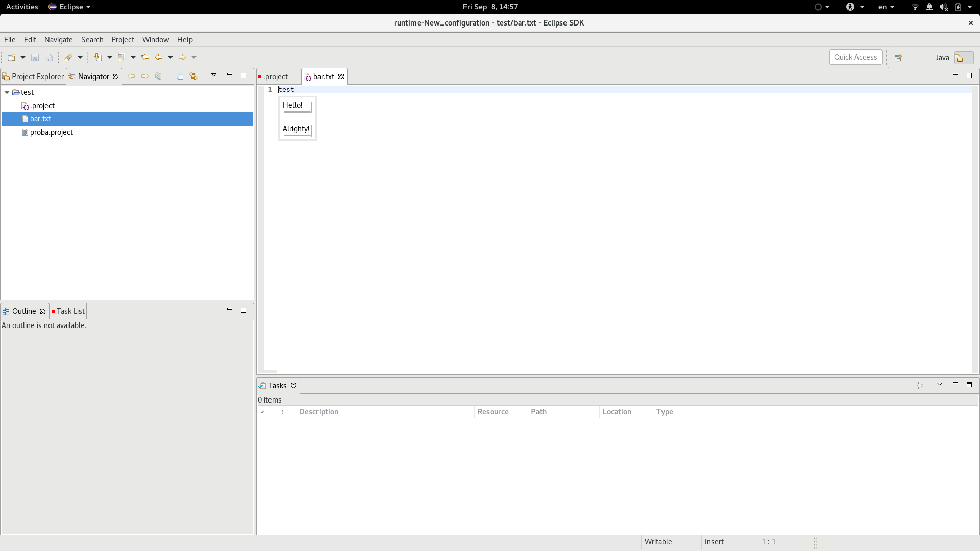
Task: Click the New wizard icon
Action: point(11,57)
